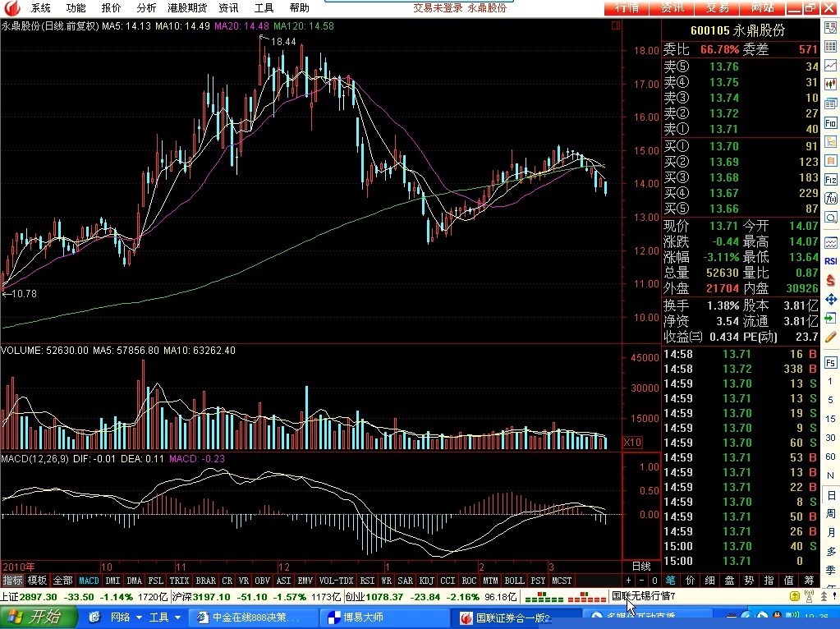
Task: Click the small box icon at chart corner
Action: click(x=616, y=25)
